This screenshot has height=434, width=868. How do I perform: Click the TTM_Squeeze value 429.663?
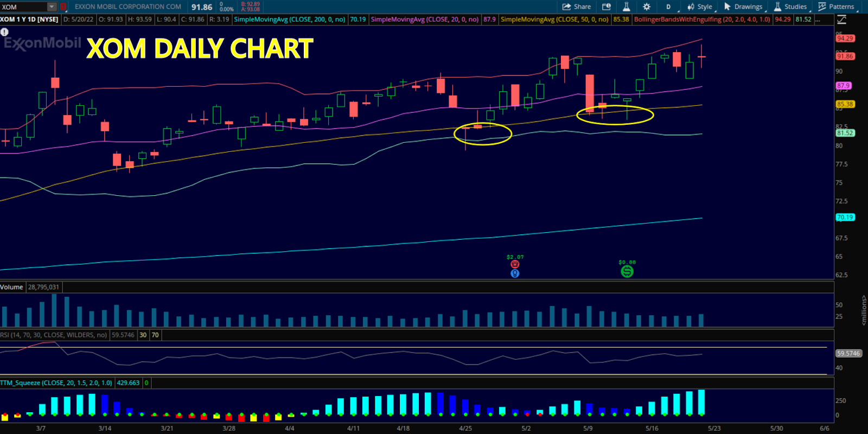click(x=128, y=383)
